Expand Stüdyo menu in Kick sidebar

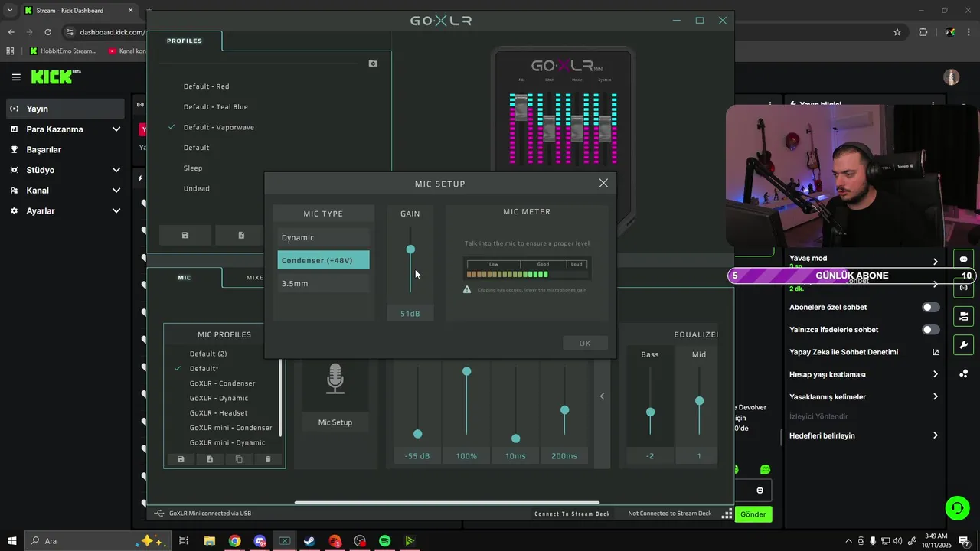point(116,170)
